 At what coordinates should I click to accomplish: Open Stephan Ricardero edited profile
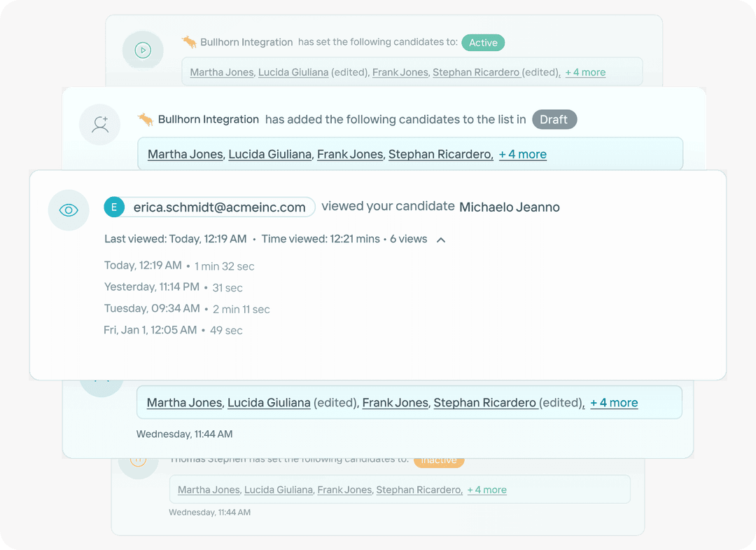point(477,71)
